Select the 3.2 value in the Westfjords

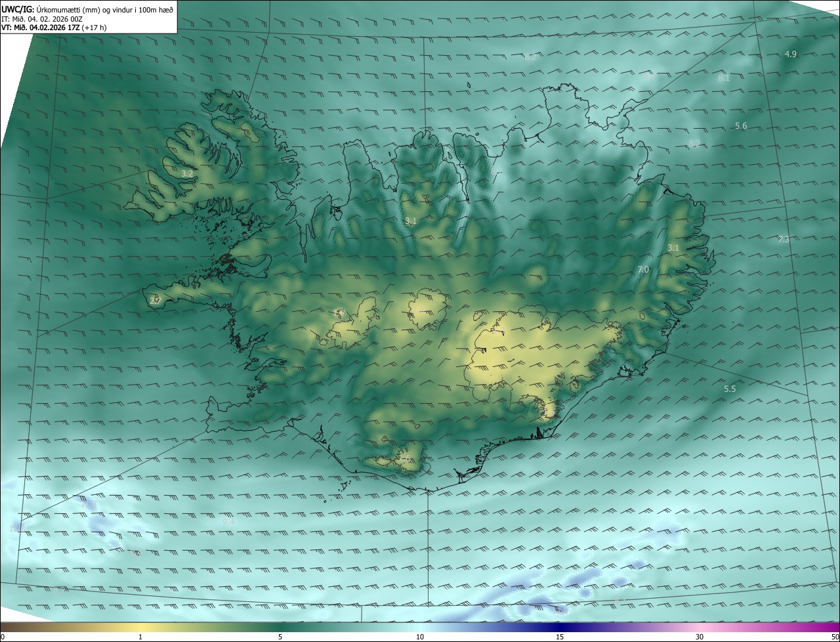coord(188,174)
